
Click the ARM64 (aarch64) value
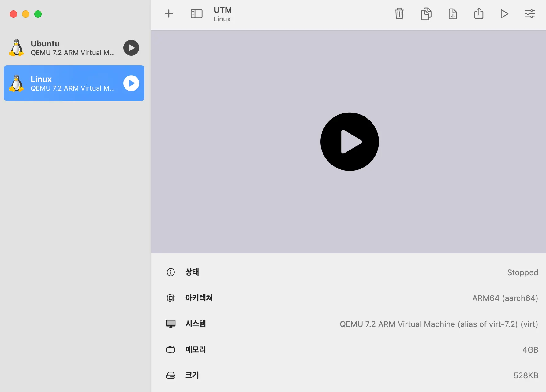505,298
